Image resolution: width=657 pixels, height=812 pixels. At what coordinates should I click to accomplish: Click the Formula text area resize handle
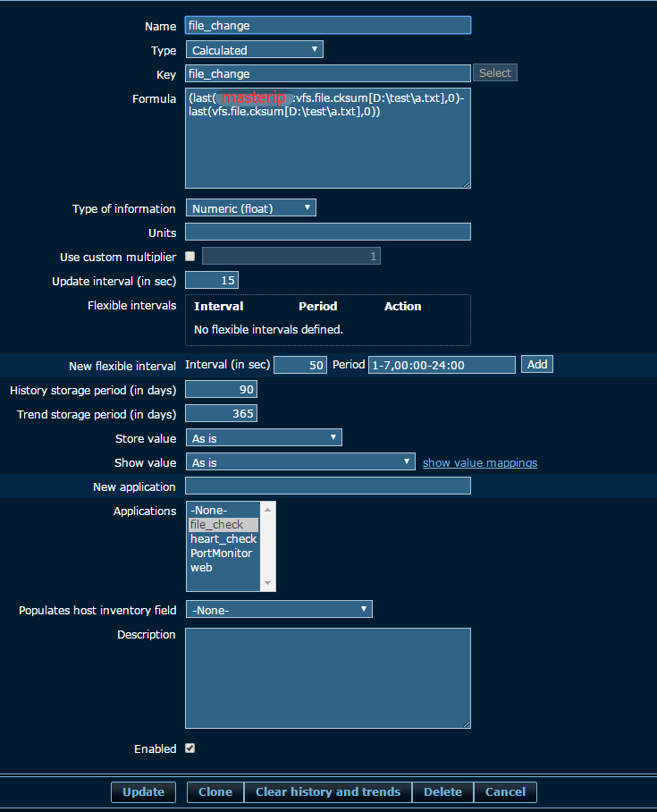[x=467, y=184]
